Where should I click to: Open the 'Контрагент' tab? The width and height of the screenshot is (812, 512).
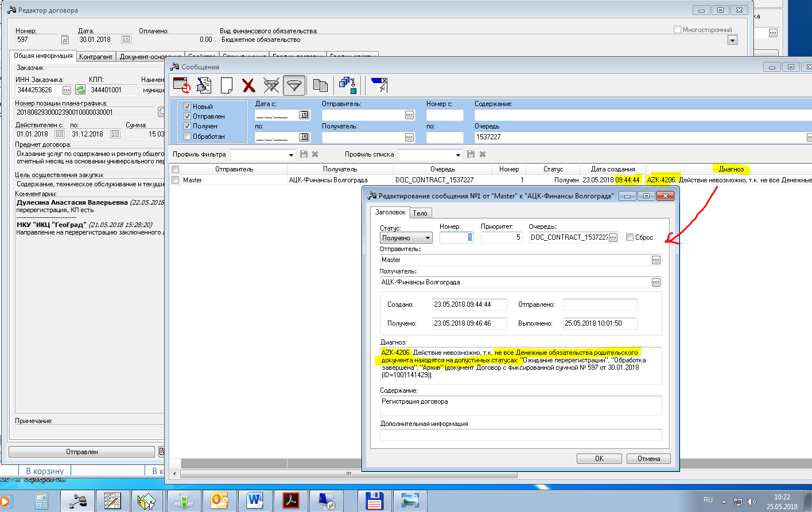pyautogui.click(x=96, y=57)
